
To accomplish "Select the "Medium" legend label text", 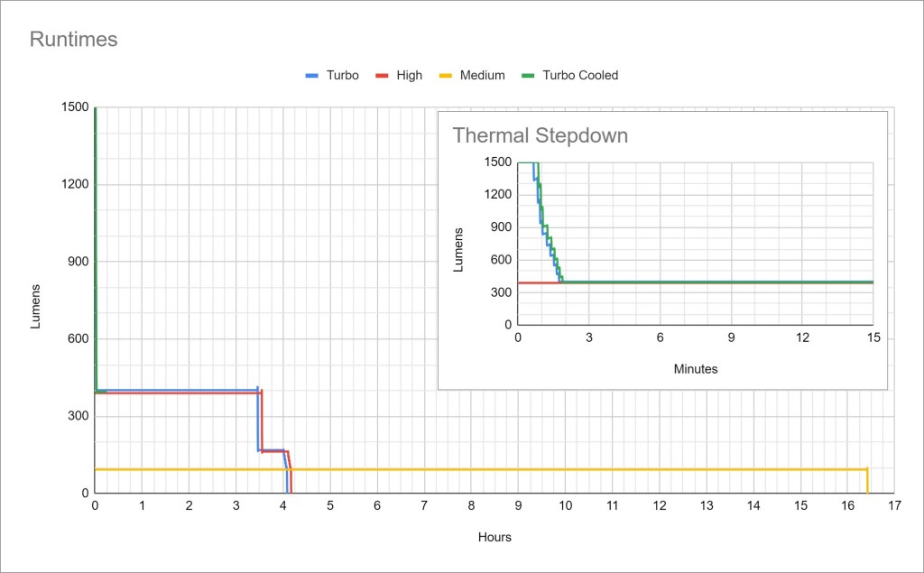I will click(482, 76).
